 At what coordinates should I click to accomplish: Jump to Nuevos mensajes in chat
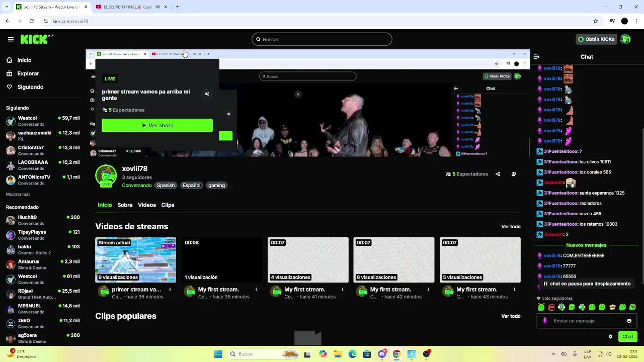[x=586, y=245]
